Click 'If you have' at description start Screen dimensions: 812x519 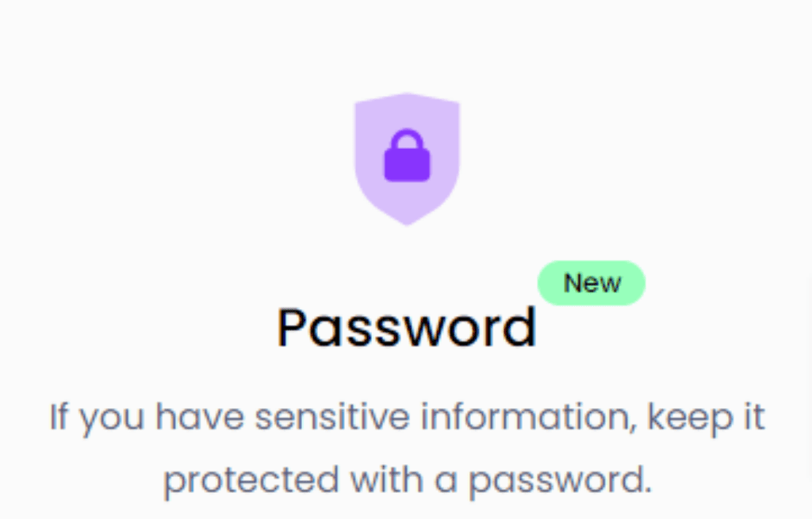coord(147,418)
